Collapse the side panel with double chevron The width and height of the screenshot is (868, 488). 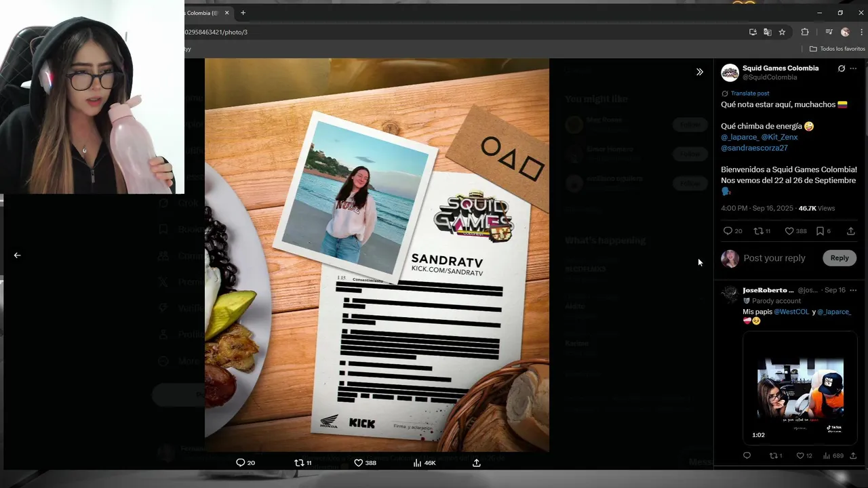click(700, 72)
